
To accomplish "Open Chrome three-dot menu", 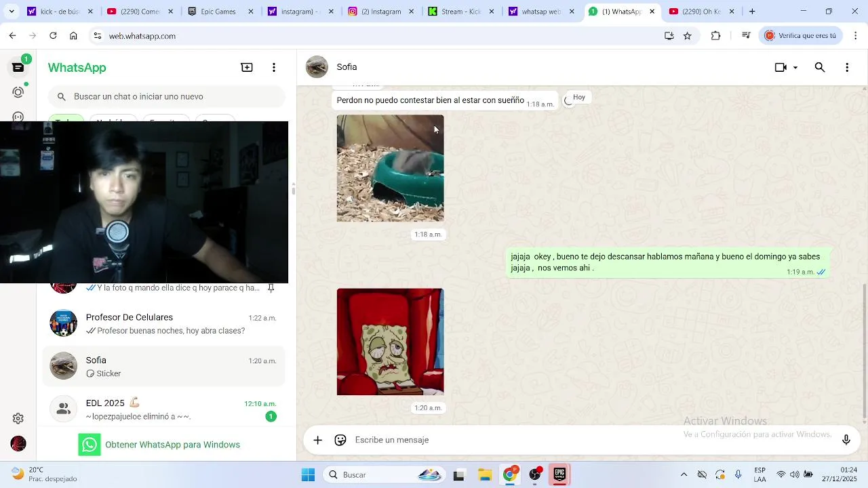I will 855,36.
